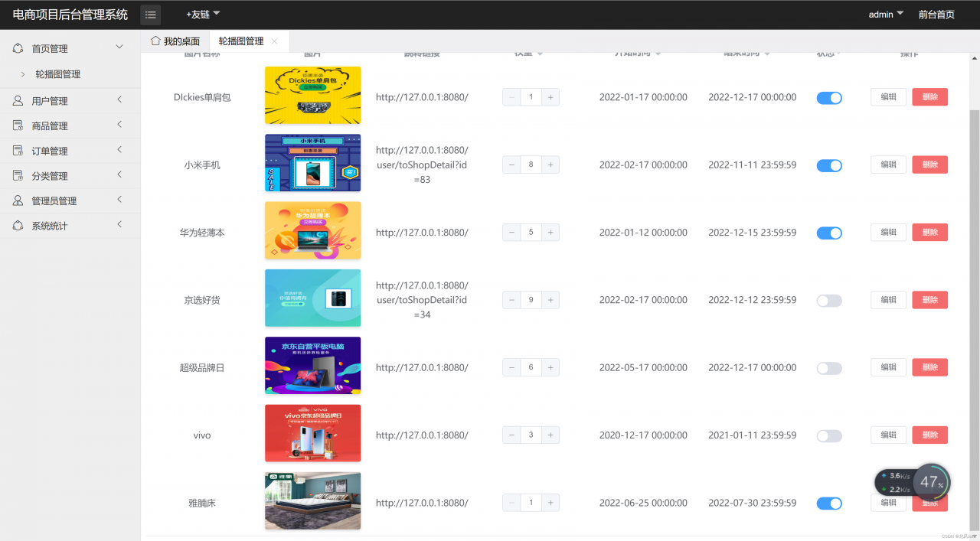Image resolution: width=980 pixels, height=541 pixels.
Task: Click the 分类管理 category icon
Action: click(x=18, y=176)
